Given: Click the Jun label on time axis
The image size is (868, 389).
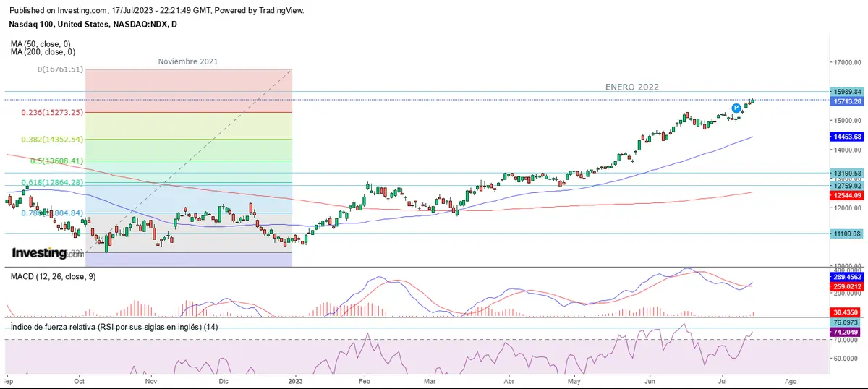Looking at the screenshot, I should (650, 380).
